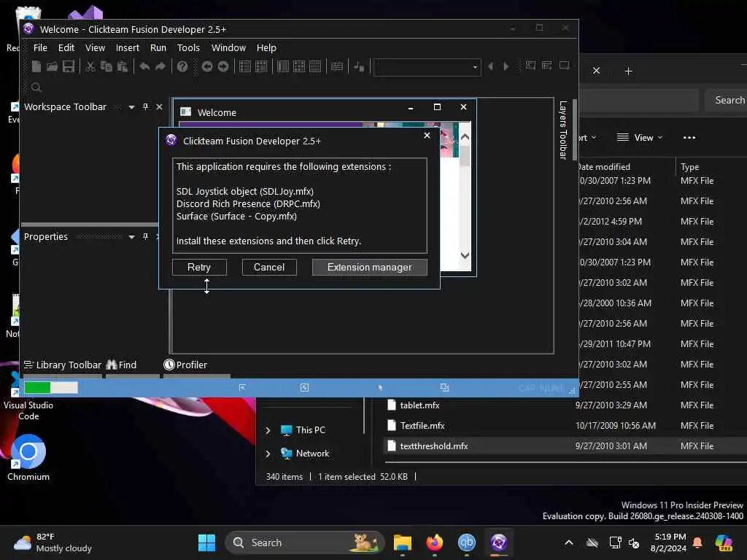Switch to the Find tab

click(x=122, y=365)
